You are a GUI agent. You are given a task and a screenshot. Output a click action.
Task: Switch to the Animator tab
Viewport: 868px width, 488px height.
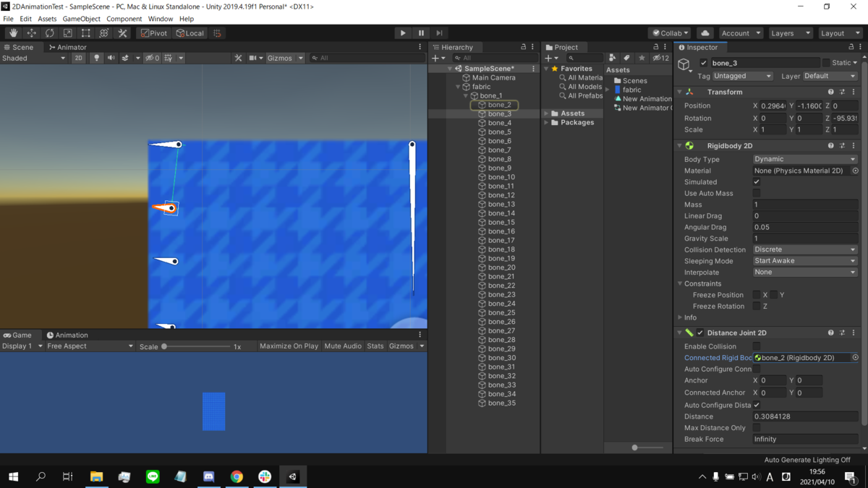point(67,47)
